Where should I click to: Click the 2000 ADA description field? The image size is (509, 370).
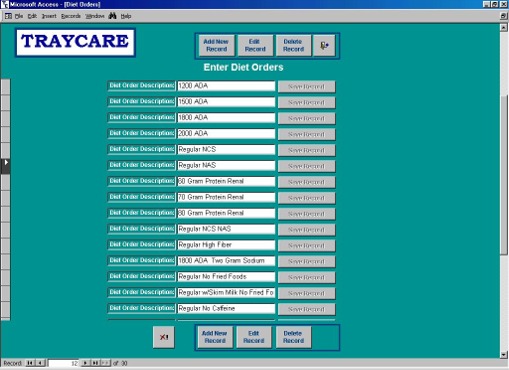[x=226, y=133]
